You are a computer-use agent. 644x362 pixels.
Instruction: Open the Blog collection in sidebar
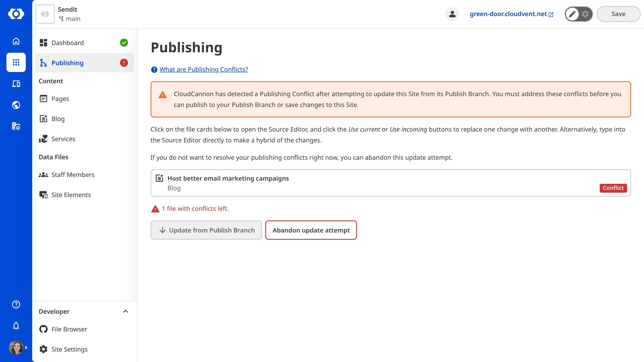[85, 119]
